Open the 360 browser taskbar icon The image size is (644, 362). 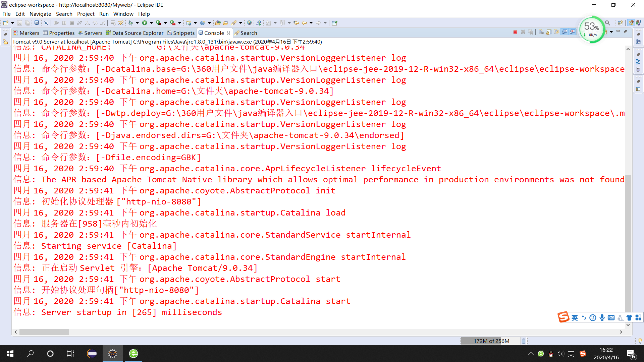[133, 354]
